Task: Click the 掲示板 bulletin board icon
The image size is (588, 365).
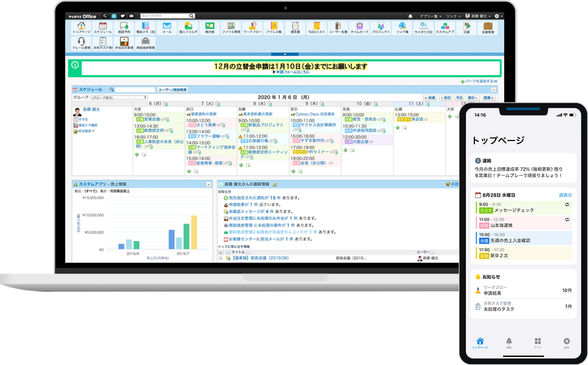Action: (210, 28)
